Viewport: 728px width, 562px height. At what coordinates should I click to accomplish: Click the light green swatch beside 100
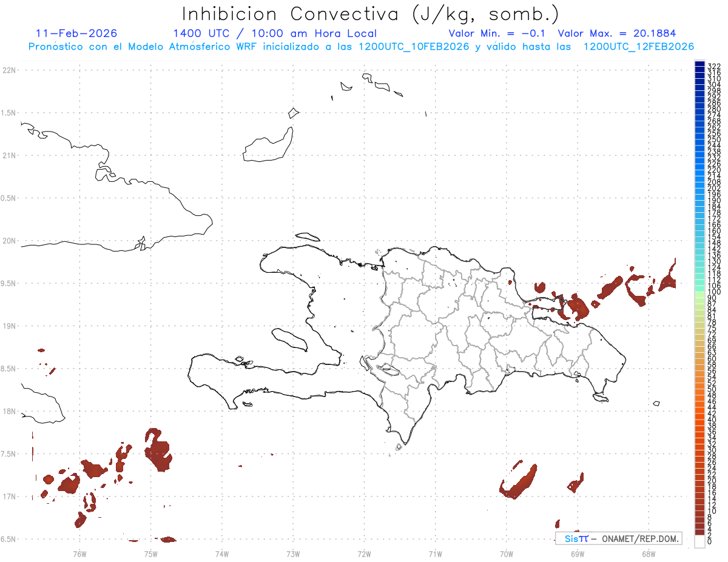pyautogui.click(x=699, y=293)
